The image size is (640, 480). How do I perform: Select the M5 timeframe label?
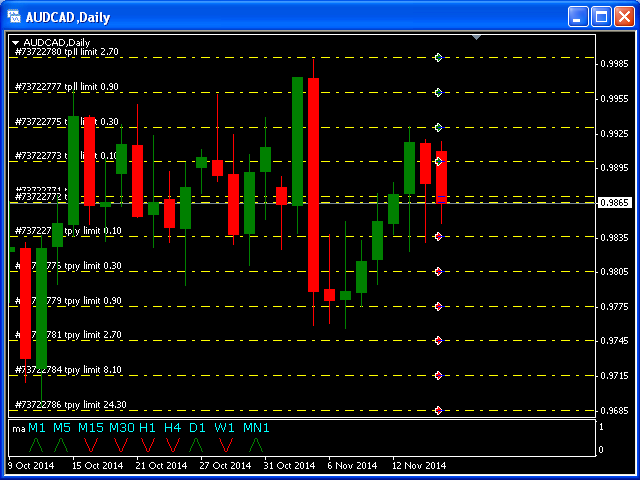pyautogui.click(x=62, y=428)
